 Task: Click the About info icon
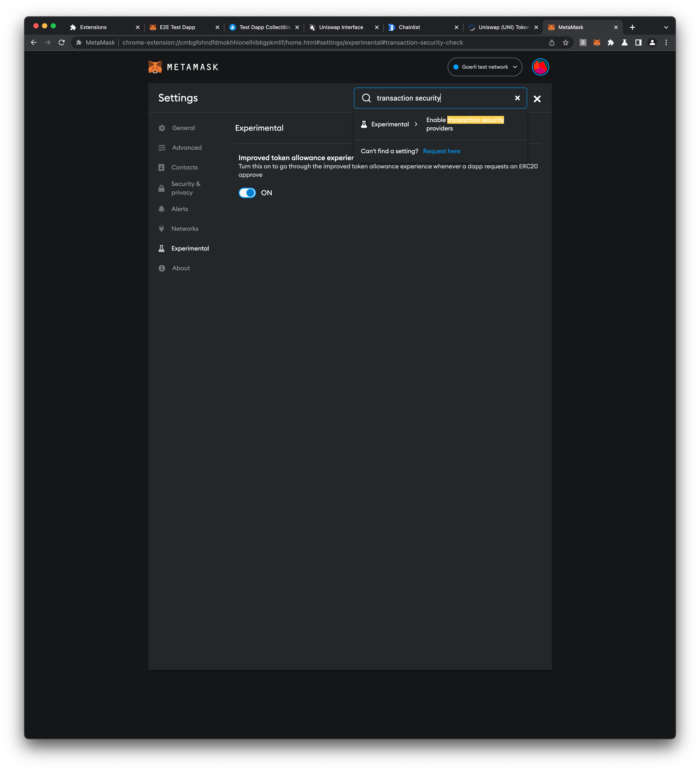coord(162,268)
